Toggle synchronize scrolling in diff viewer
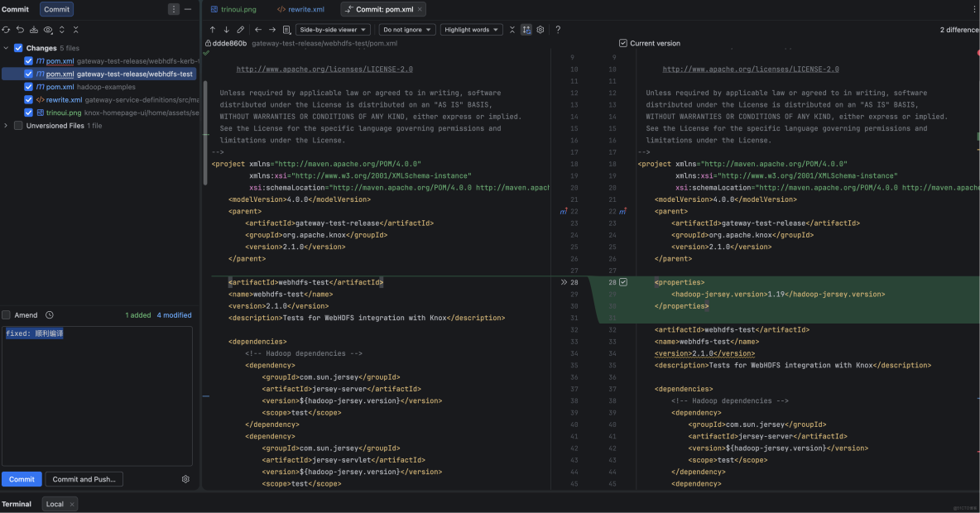The width and height of the screenshot is (980, 513). (526, 29)
